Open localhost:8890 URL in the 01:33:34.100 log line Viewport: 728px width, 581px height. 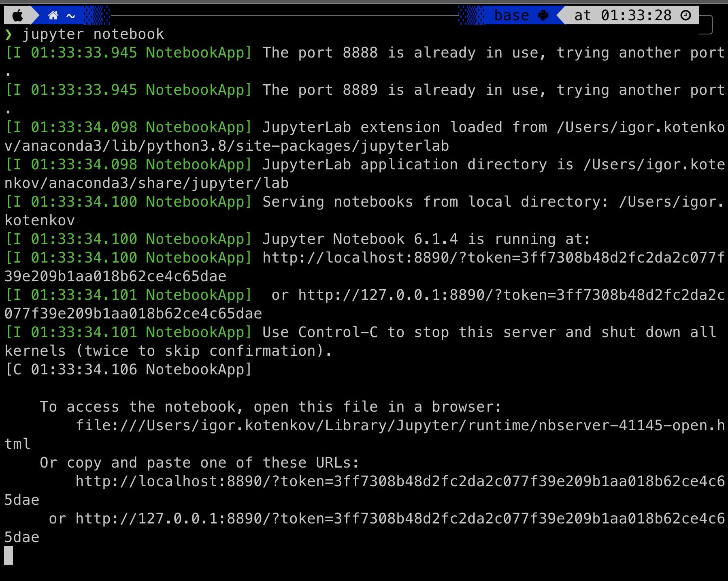pyautogui.click(x=493, y=258)
